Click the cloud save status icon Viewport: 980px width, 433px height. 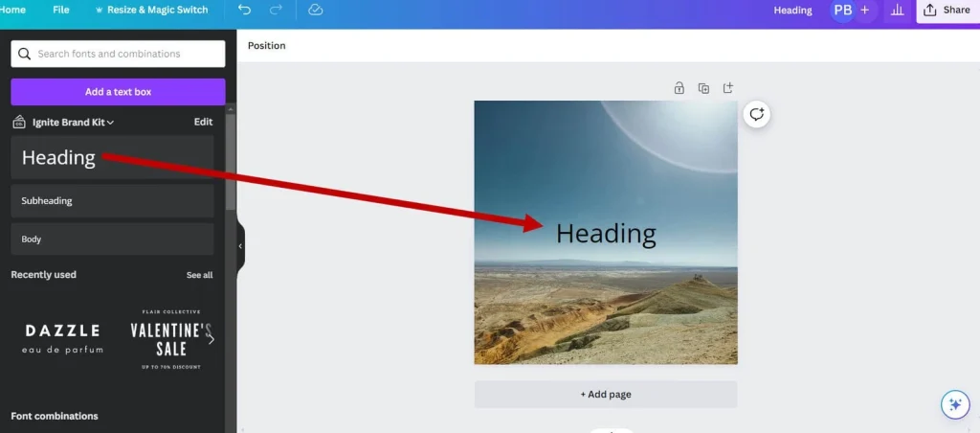(x=316, y=10)
